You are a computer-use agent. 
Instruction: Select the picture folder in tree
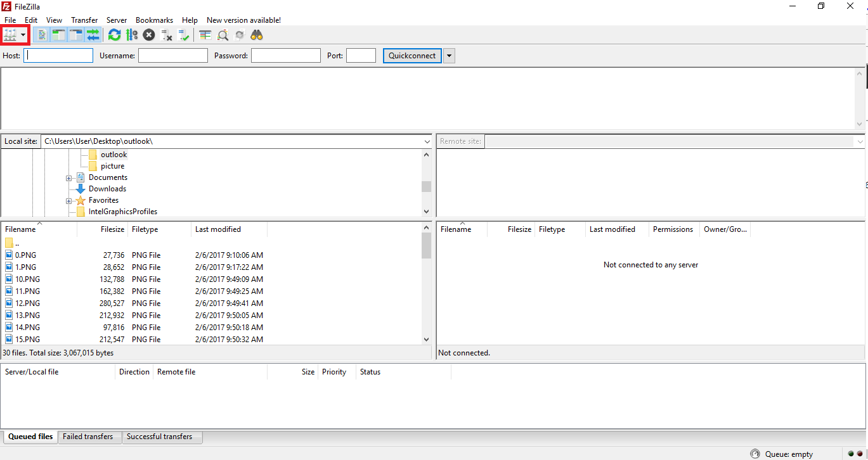pos(112,166)
